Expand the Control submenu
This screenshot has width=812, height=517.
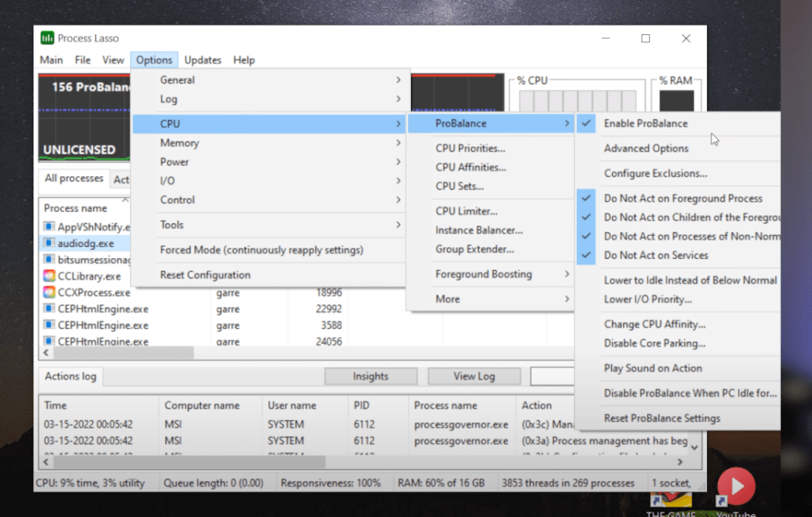point(268,200)
